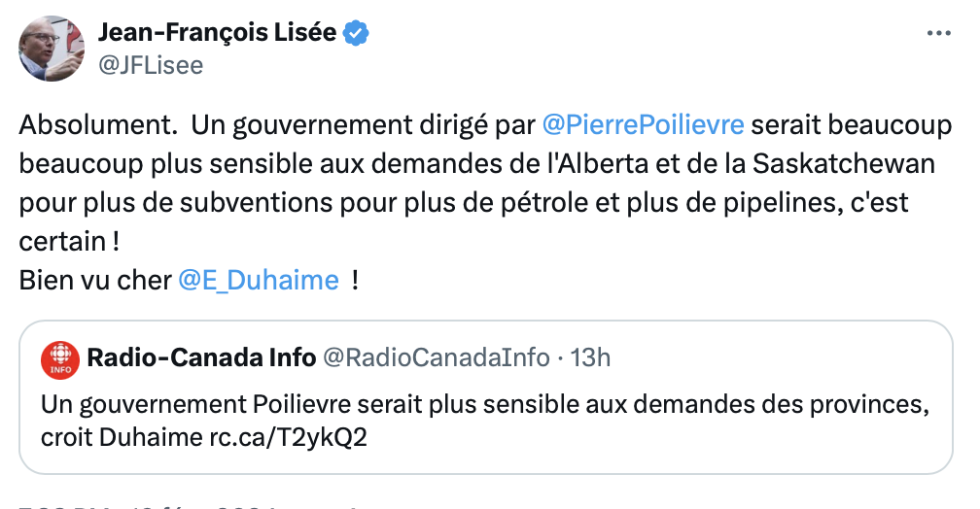Click the 'certain !' line of the tweet
The height and width of the screenshot is (509, 980).
69,242
